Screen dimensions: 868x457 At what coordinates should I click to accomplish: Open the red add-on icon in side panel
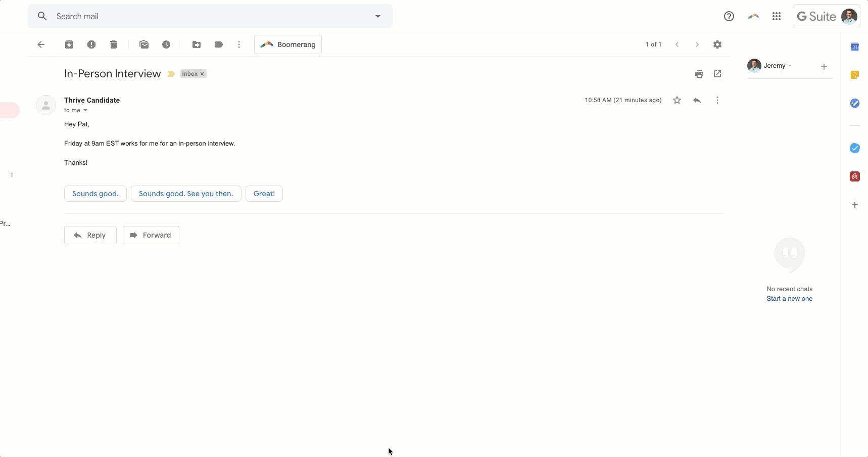coord(855,176)
